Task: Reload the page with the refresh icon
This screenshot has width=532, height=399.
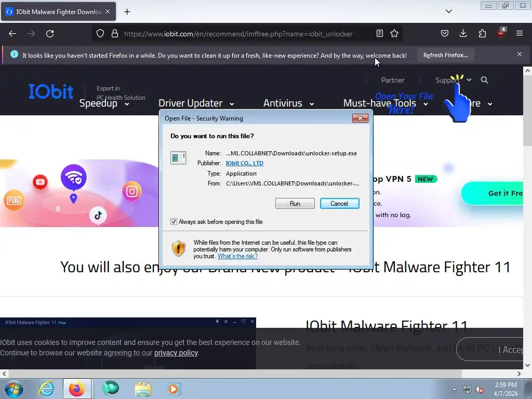Action: 50,34
